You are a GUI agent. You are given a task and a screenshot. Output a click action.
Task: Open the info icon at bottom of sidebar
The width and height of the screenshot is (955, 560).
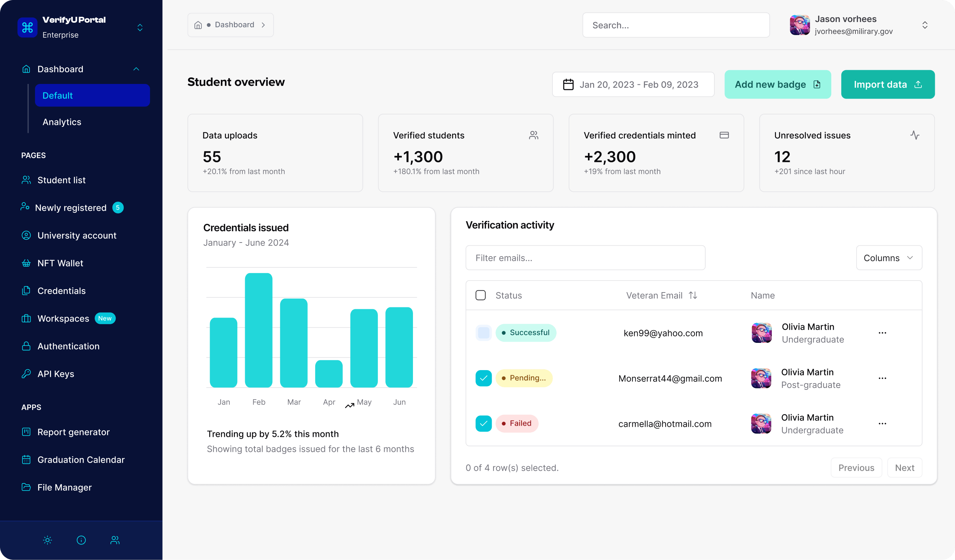pos(81,540)
